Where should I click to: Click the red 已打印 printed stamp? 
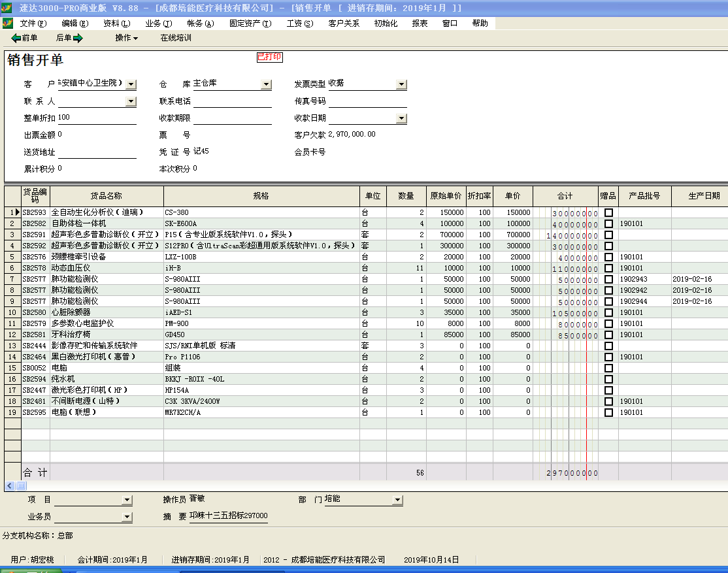click(x=269, y=57)
